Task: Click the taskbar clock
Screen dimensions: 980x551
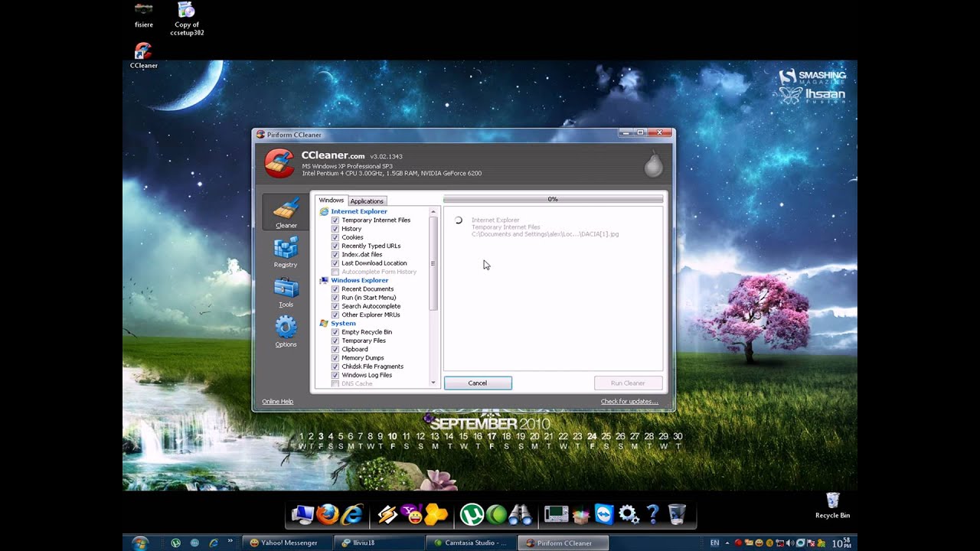Action: tap(841, 543)
